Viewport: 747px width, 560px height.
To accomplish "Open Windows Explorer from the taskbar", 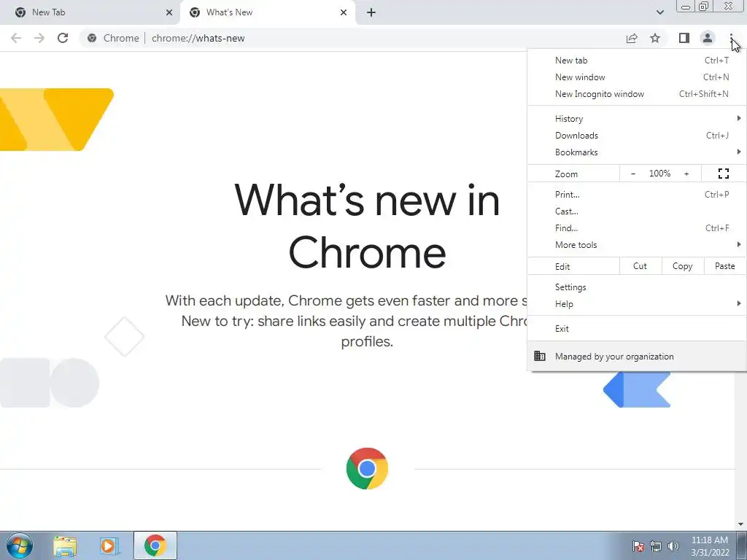I will (x=64, y=546).
